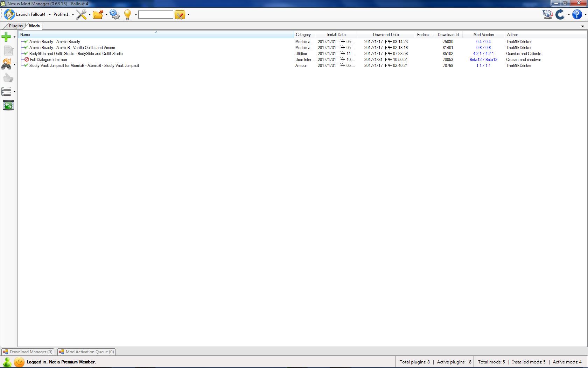Expand lightbulb dropdown arrow

pos(136,15)
